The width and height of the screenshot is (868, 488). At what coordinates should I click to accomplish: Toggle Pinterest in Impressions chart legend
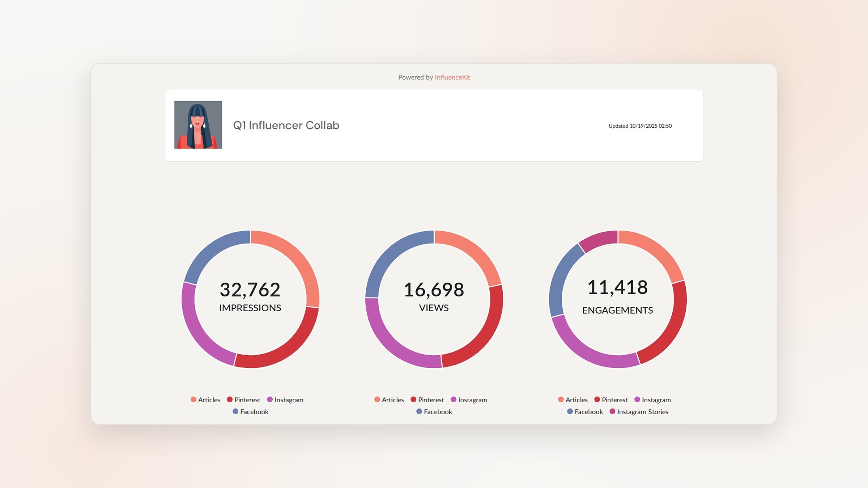click(243, 400)
